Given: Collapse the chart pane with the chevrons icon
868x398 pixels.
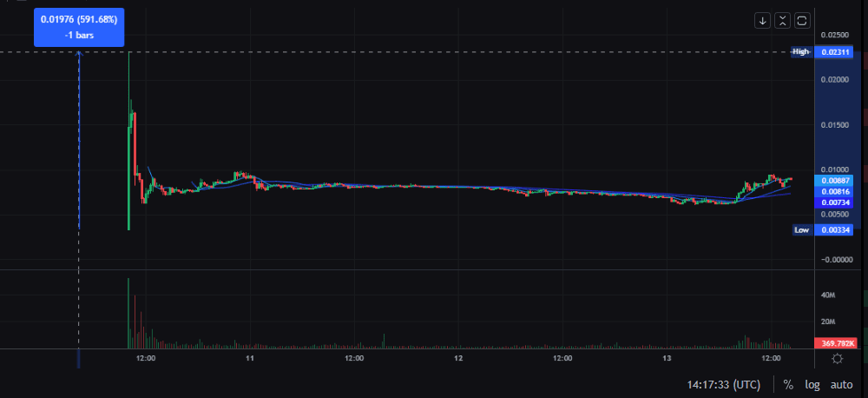Looking at the screenshot, I should click(782, 21).
